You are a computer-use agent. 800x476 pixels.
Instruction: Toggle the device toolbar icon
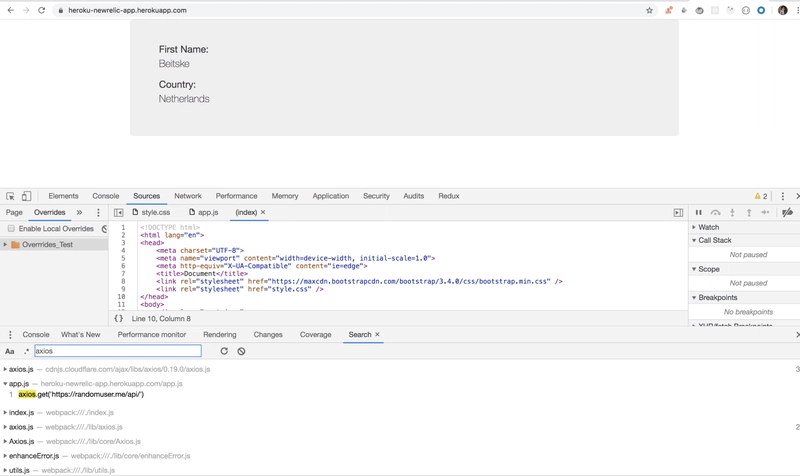click(26, 196)
